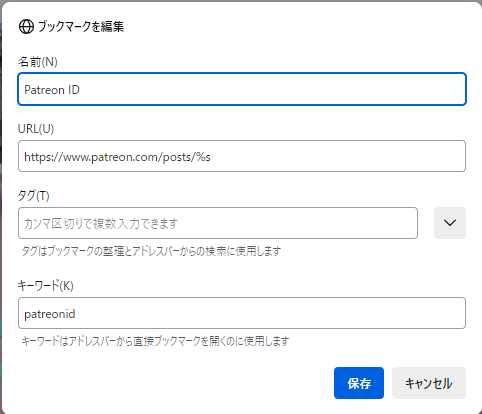Image resolution: width=482 pixels, height=414 pixels.
Task: Save the bookmark with 保存 button
Action: (359, 383)
